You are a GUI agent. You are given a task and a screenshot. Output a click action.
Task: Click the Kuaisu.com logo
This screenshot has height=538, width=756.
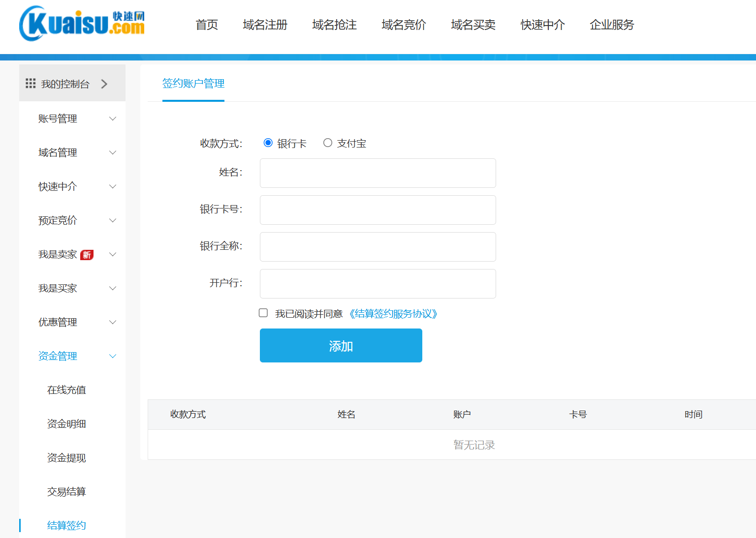tap(82, 24)
